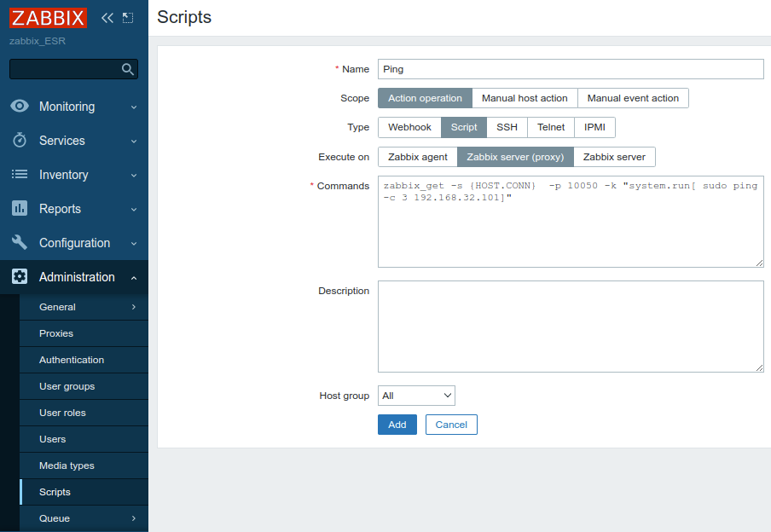771x532 pixels.
Task: Select Manual host action scope
Action: [525, 98]
